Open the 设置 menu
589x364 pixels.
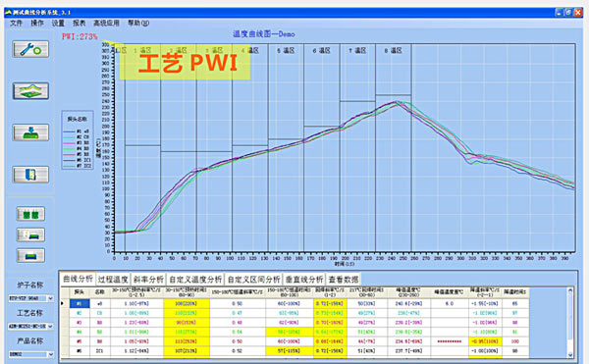58,23
